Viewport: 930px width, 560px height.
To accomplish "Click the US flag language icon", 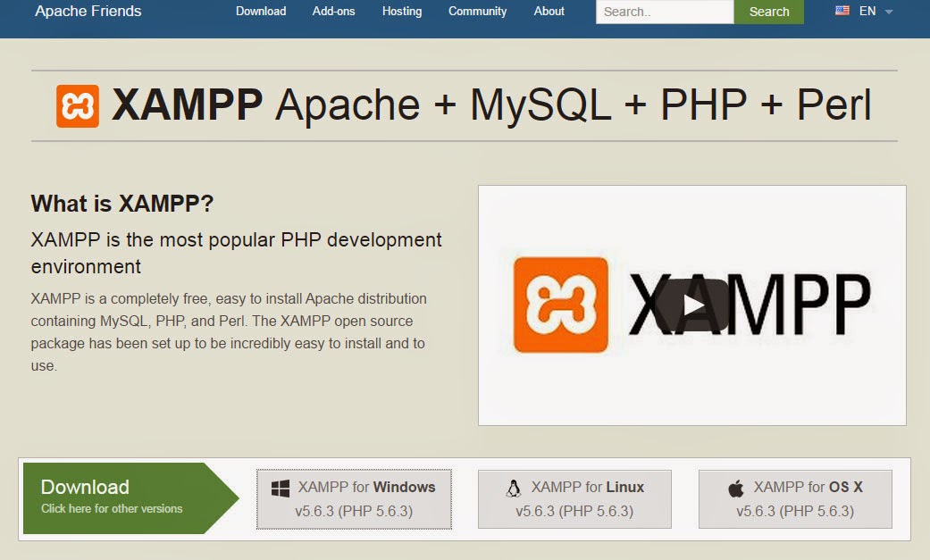I will (842, 11).
